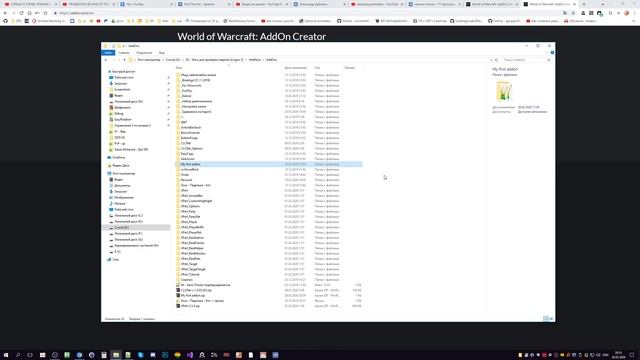Click the Яндекс.Диск icon in sidebar
The width and height of the screenshot is (640, 360).
click(109, 166)
